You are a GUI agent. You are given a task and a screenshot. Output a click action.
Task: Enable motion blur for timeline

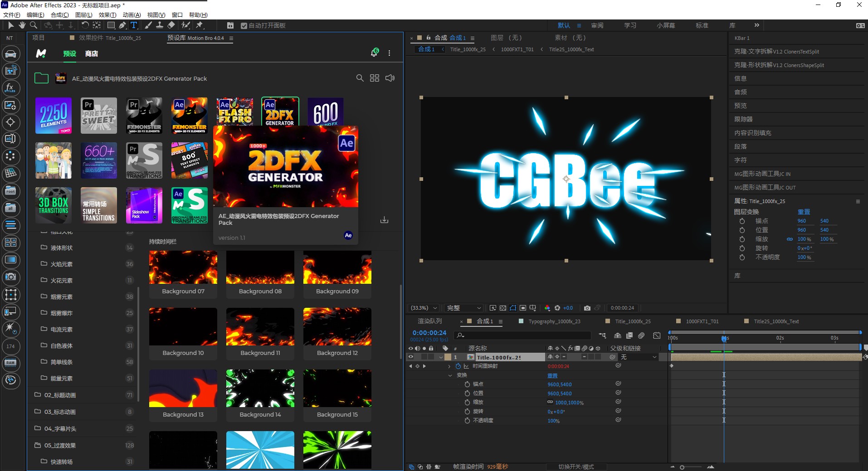click(641, 335)
